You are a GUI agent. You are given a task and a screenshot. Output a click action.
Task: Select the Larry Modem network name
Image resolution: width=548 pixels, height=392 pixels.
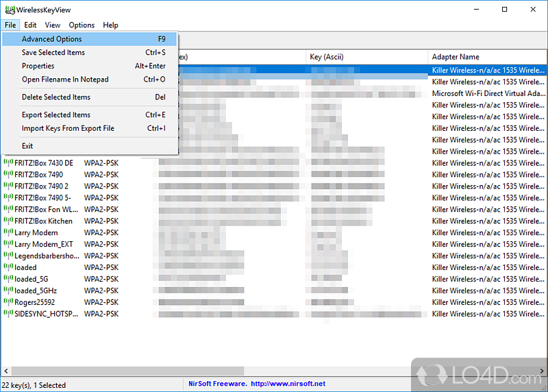coord(36,232)
